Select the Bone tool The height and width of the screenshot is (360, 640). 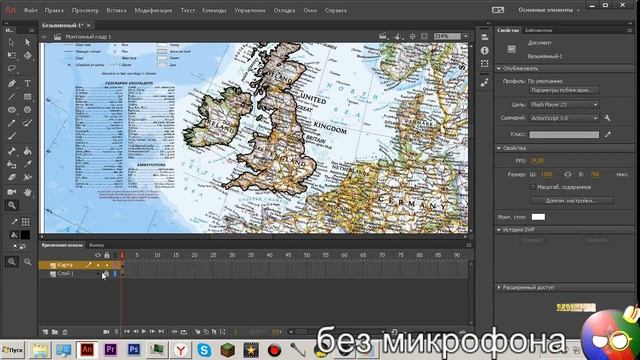(11, 151)
